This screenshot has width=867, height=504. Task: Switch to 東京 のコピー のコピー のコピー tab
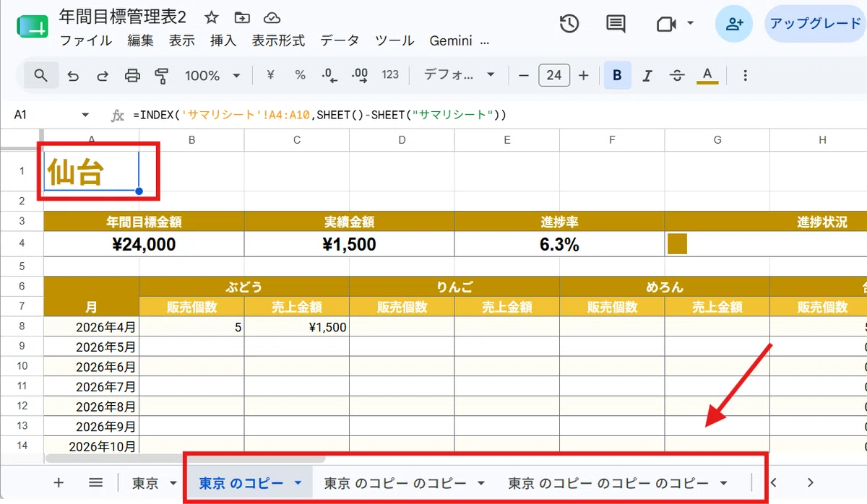point(608,483)
